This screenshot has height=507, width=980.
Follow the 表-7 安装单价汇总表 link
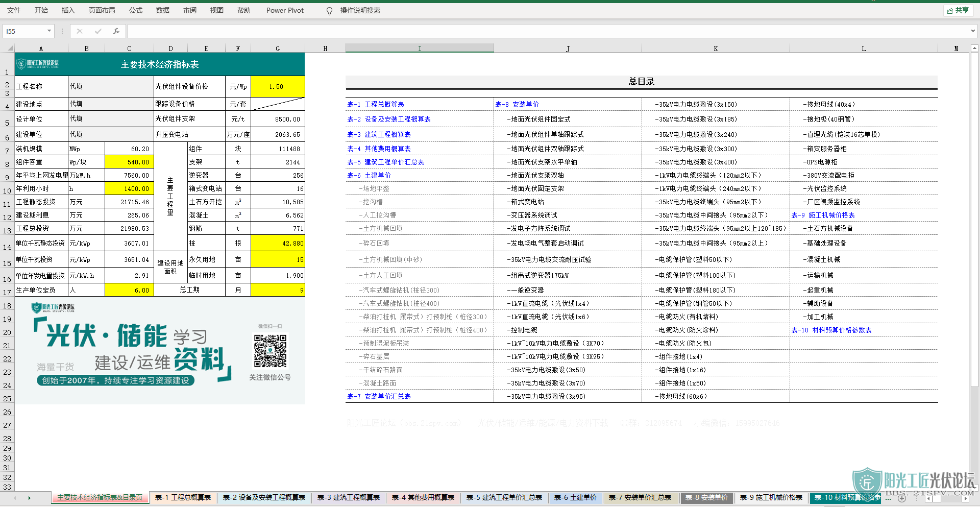pos(379,396)
